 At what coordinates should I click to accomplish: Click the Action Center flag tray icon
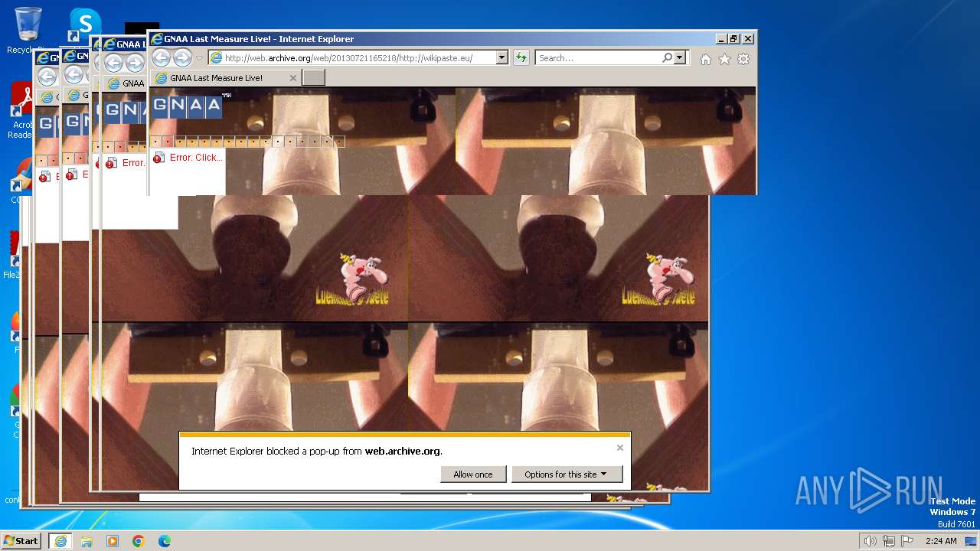908,541
